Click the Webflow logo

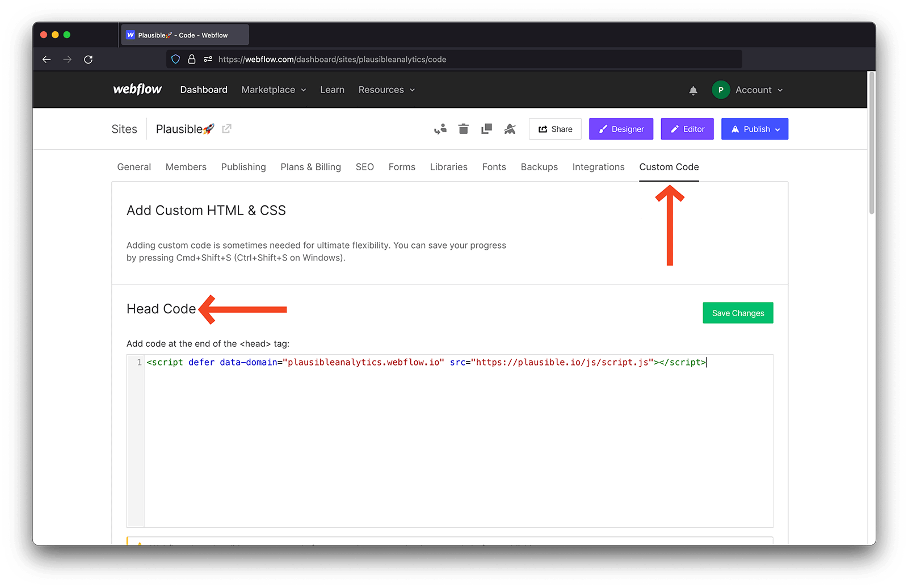click(137, 89)
